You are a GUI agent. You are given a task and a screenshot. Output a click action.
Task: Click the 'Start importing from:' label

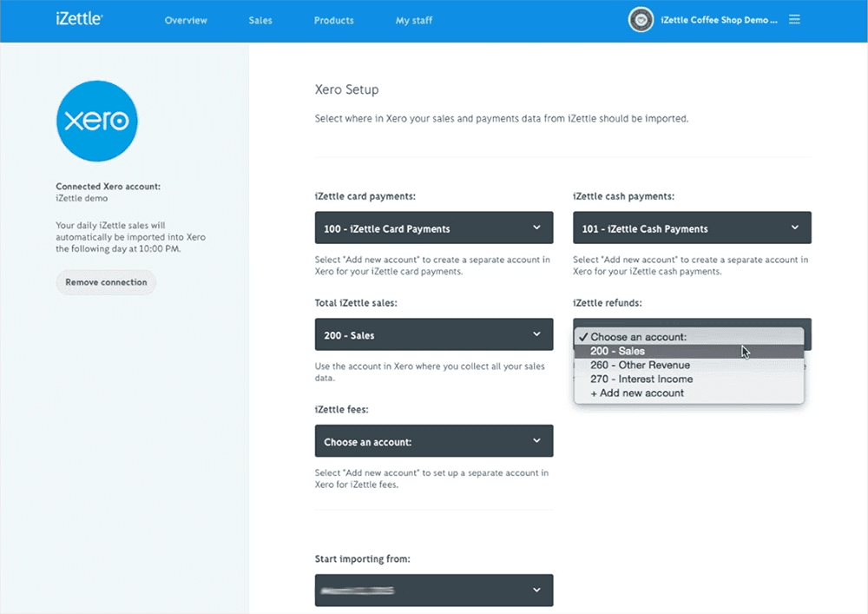point(363,559)
